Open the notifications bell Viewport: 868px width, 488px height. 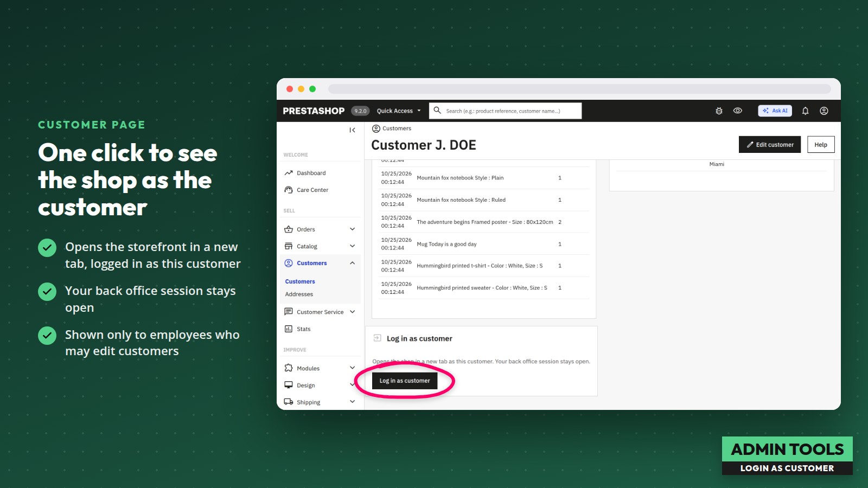click(x=805, y=111)
